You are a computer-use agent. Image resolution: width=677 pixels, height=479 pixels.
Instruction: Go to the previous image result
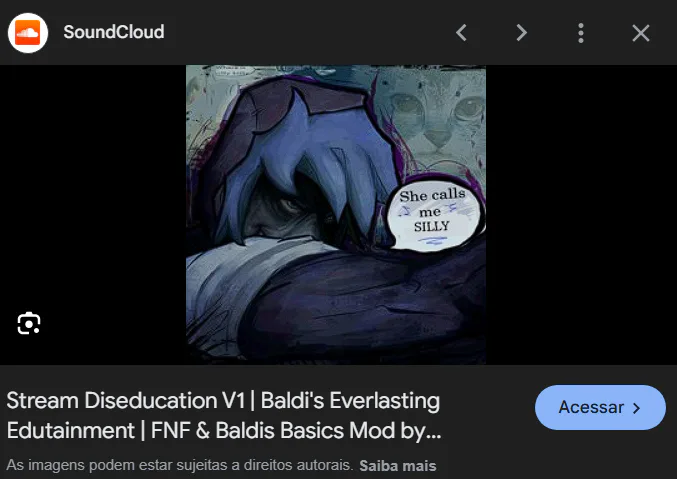point(462,33)
